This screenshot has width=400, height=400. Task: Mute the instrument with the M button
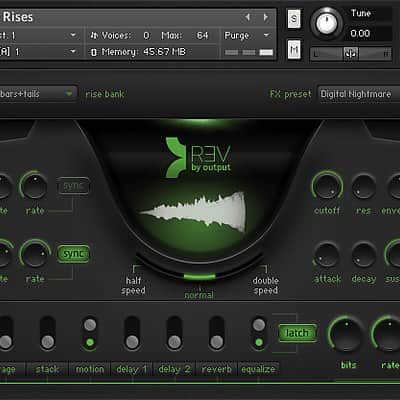click(x=294, y=49)
